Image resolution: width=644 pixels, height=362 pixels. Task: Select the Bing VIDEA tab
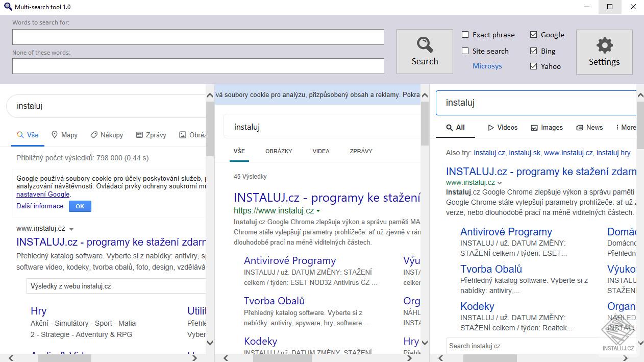point(321,151)
